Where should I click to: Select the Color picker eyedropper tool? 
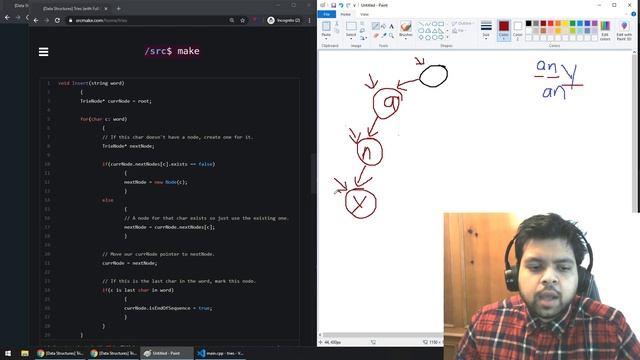click(x=384, y=36)
